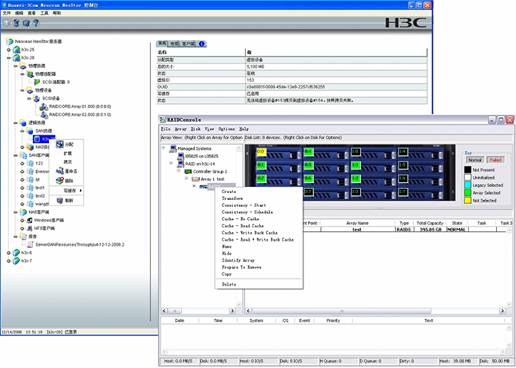
Task: Select disk 0:7 in the enclosure view
Action: tap(309, 192)
